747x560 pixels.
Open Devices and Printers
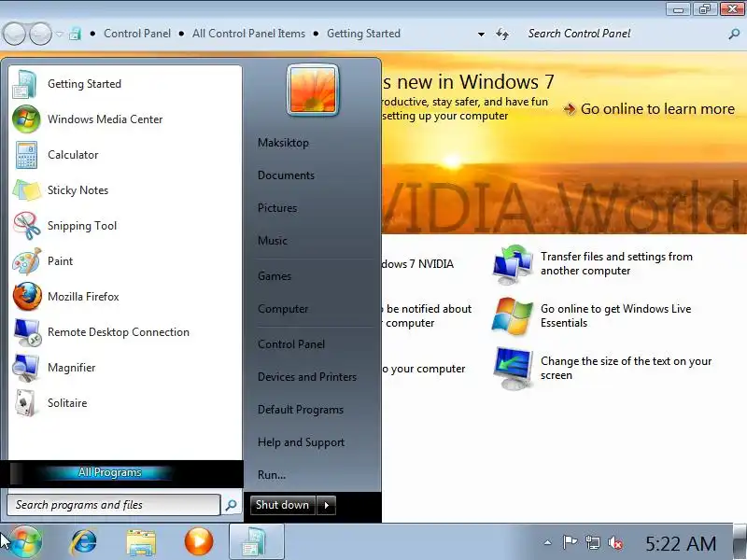click(307, 377)
